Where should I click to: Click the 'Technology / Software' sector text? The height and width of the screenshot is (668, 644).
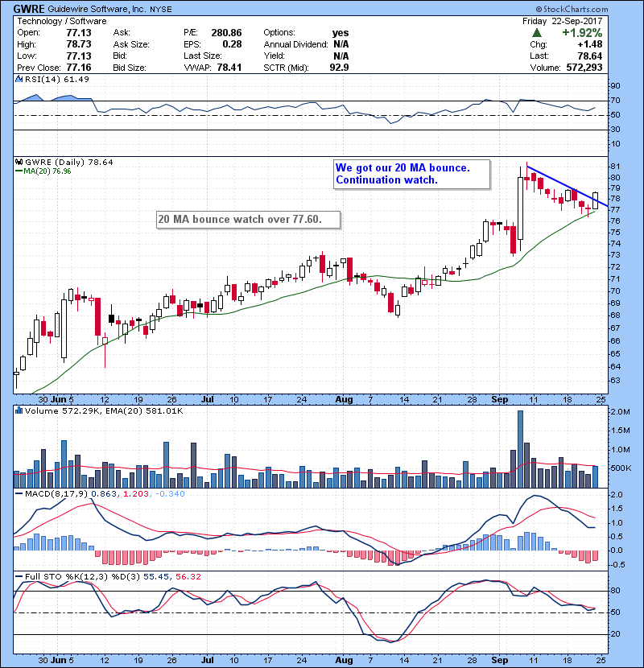coord(62,21)
